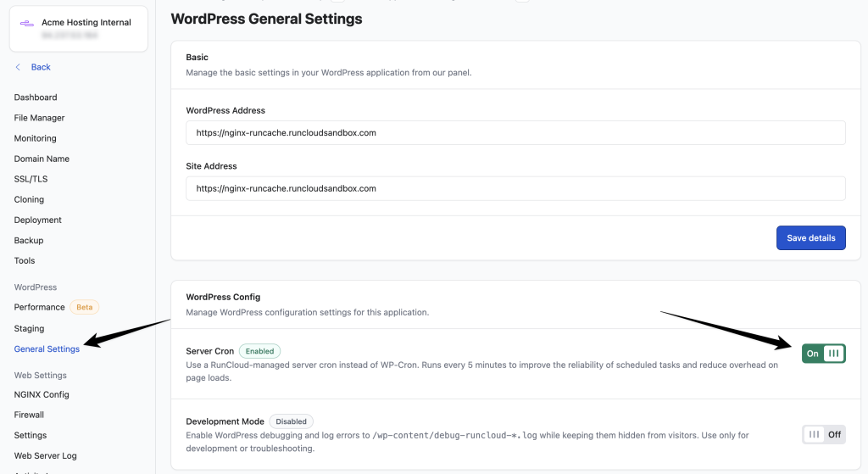Click the Acme Hosting Internal server card
Viewport: 868px width, 474px height.
79,29
